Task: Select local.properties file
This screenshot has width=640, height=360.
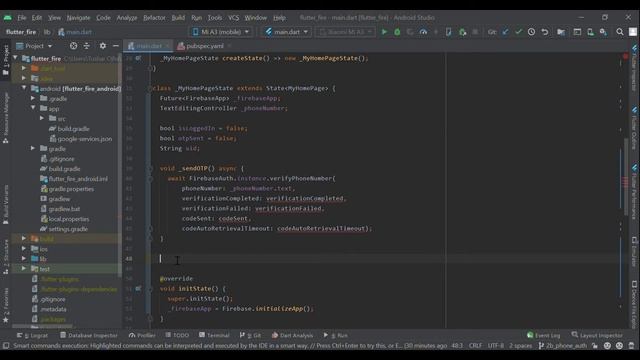Action: [x=65, y=219]
